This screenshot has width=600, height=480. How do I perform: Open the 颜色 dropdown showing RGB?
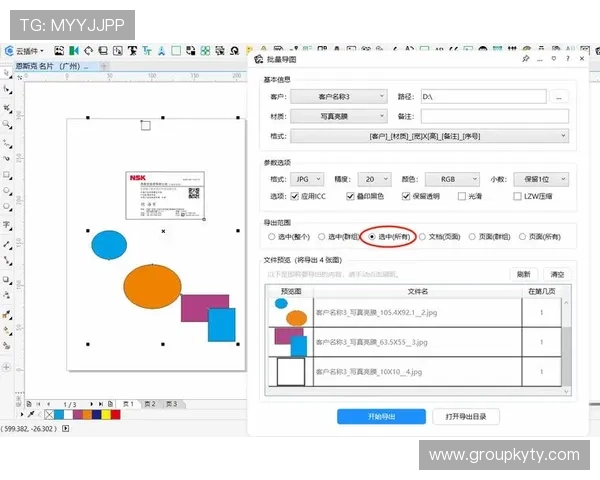pos(452,179)
